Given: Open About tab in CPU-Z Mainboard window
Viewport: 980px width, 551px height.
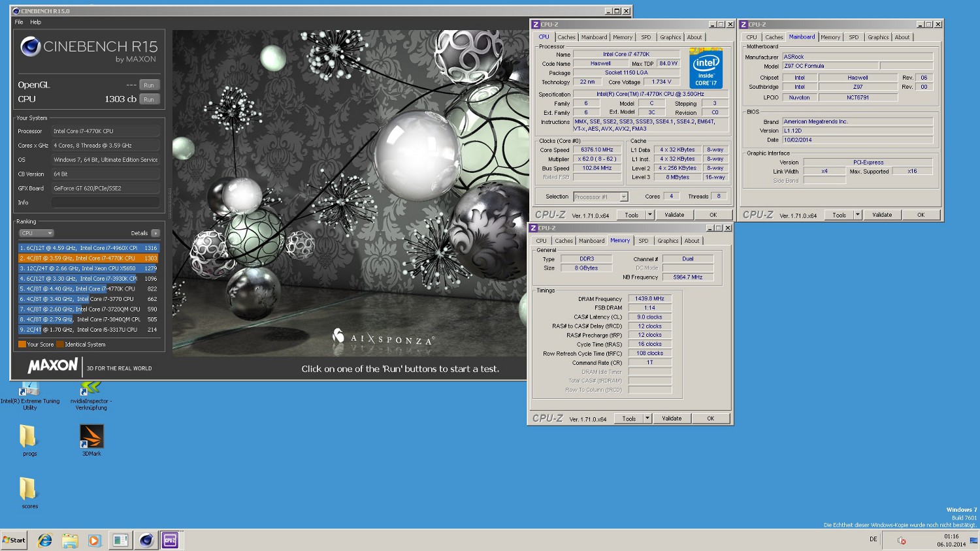Looking at the screenshot, I should (902, 37).
